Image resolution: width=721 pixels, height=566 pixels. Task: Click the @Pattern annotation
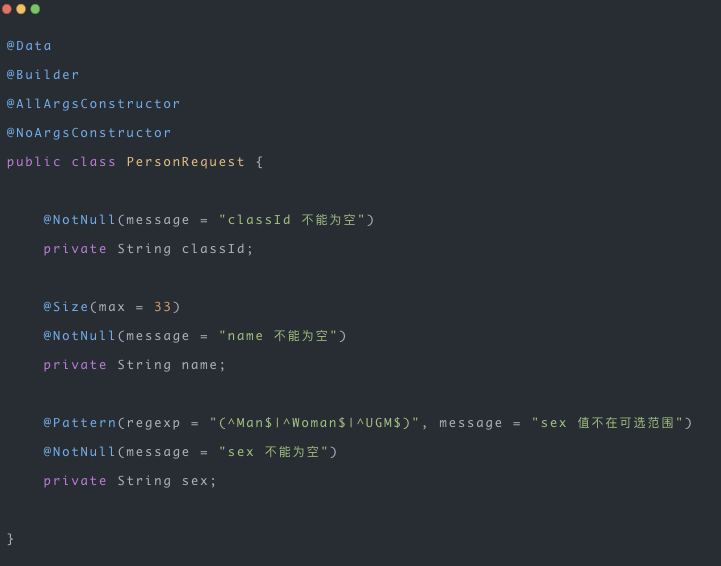79,423
